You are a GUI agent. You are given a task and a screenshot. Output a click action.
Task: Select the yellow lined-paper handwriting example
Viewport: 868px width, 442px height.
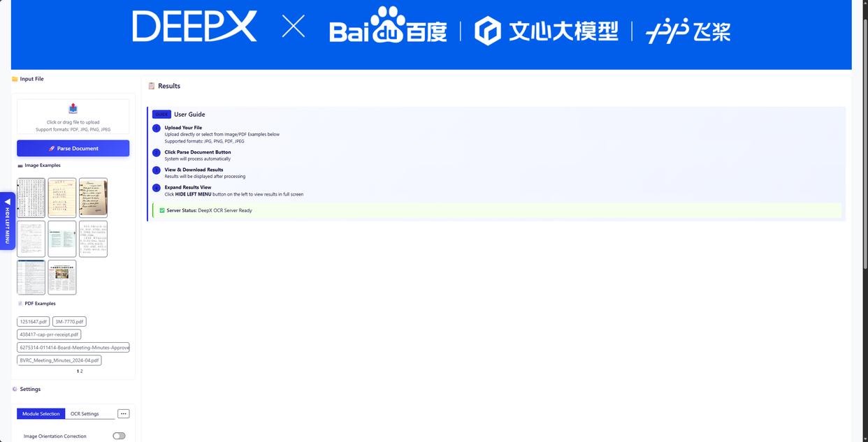(x=62, y=198)
